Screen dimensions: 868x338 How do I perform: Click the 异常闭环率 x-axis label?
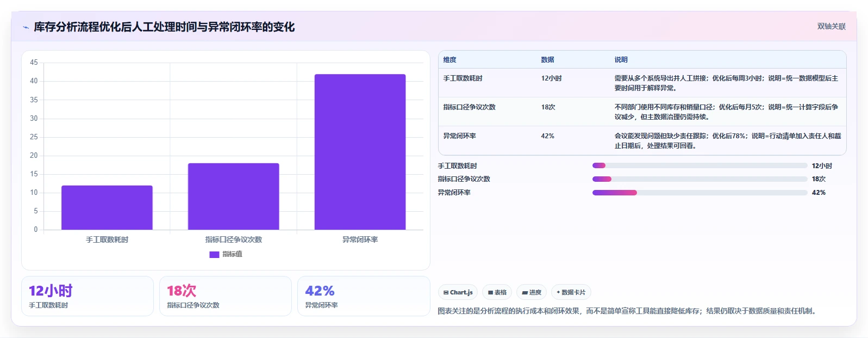(x=360, y=239)
